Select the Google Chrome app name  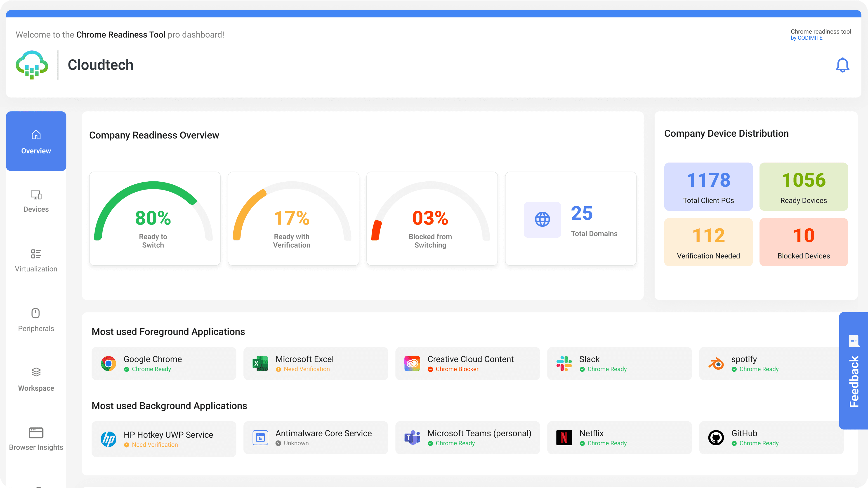point(153,359)
